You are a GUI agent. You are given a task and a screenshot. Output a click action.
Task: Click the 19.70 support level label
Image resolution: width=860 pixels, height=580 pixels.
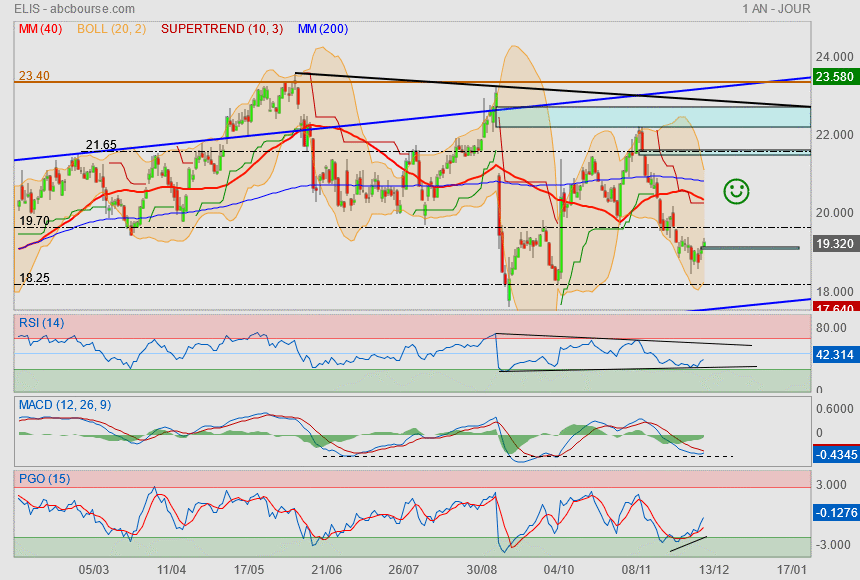click(34, 221)
